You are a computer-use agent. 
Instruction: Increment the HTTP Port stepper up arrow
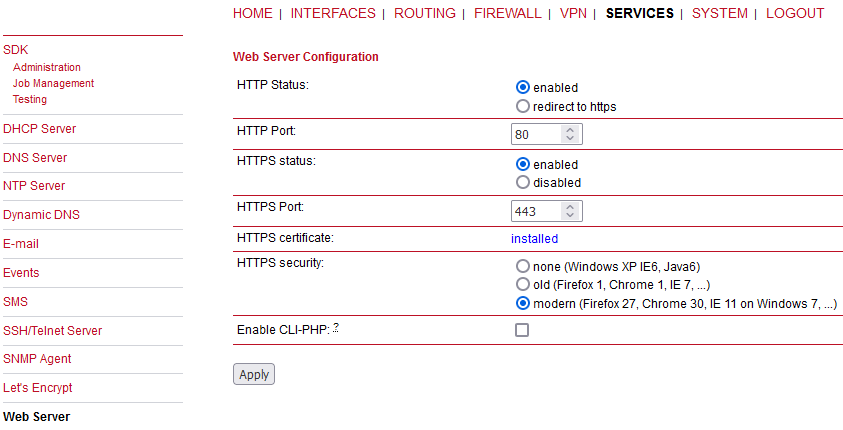pos(570,130)
